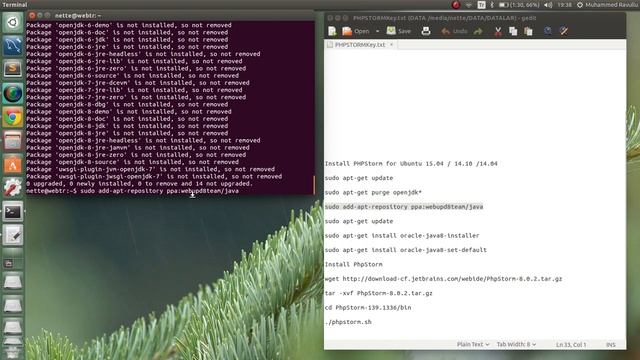Switch to Terminal via launcher icon
This screenshot has width=640, height=360.
[x=13, y=212]
